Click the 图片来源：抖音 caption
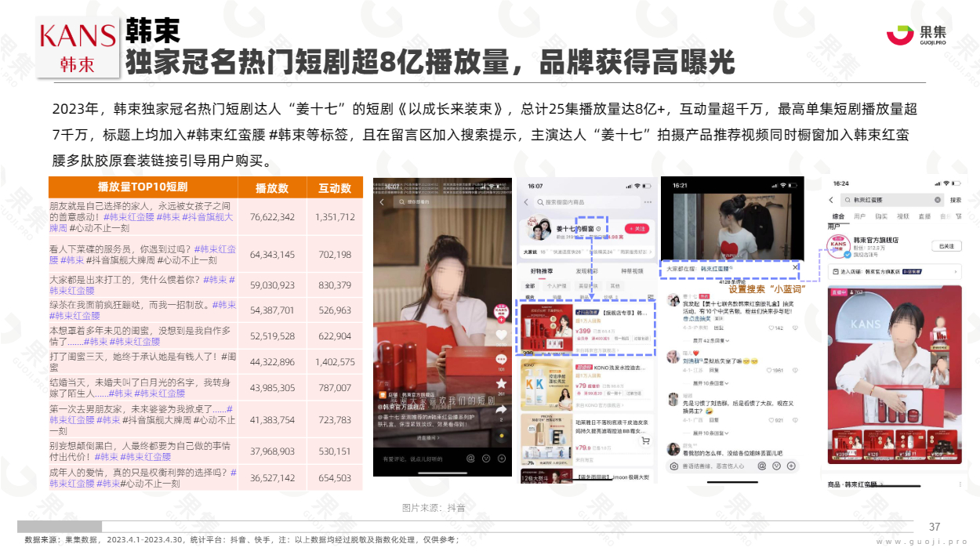The image size is (980, 551). [434, 508]
